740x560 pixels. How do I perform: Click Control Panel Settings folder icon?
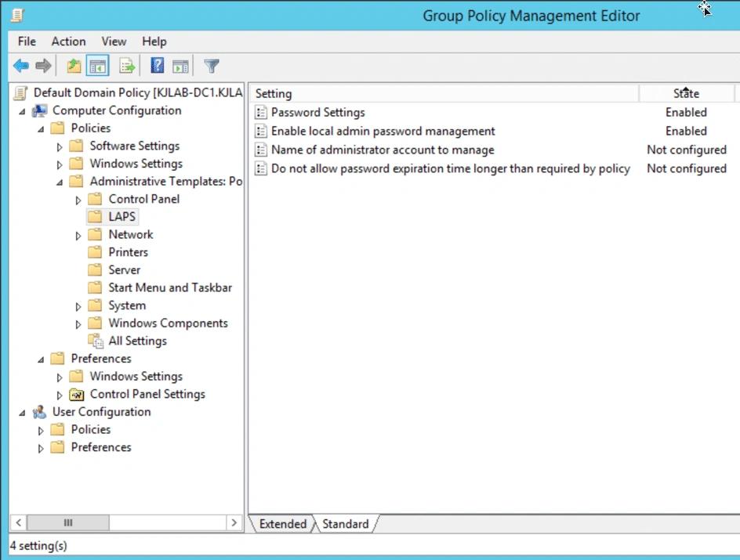(x=77, y=394)
